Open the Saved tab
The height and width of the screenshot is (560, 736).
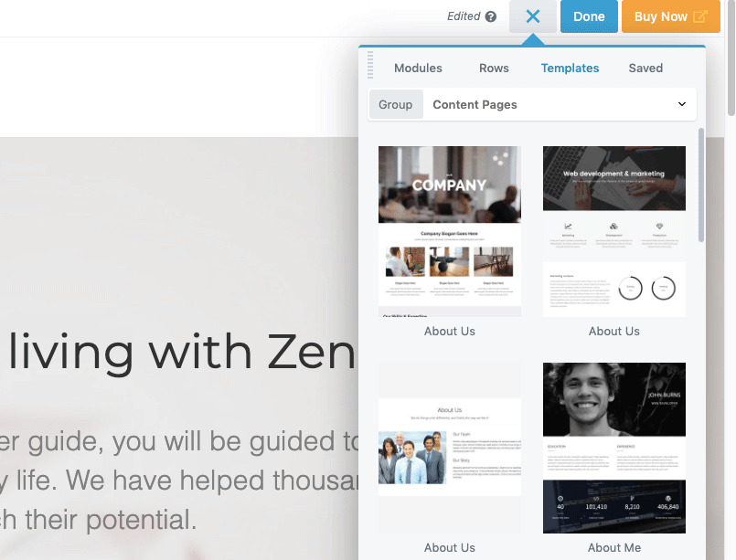[x=645, y=68]
